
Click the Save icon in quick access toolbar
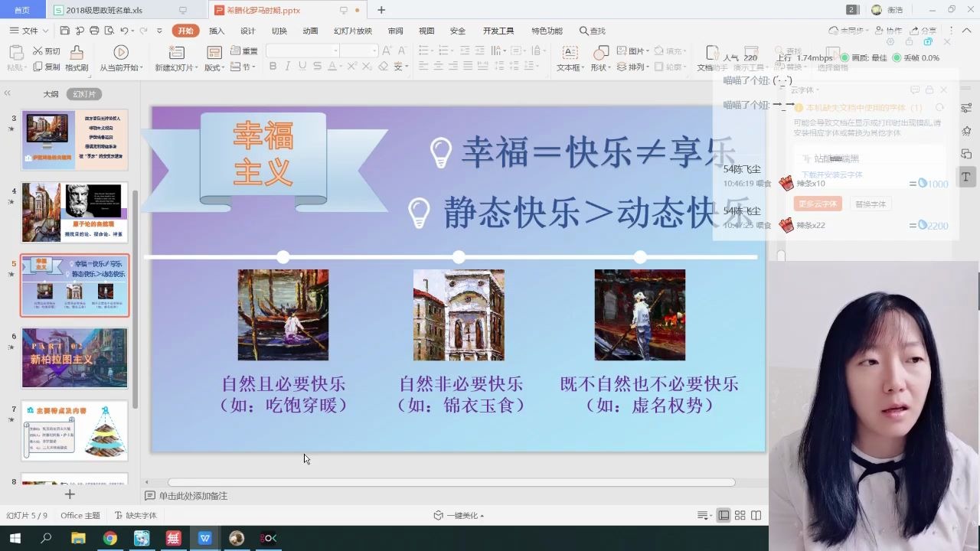64,31
